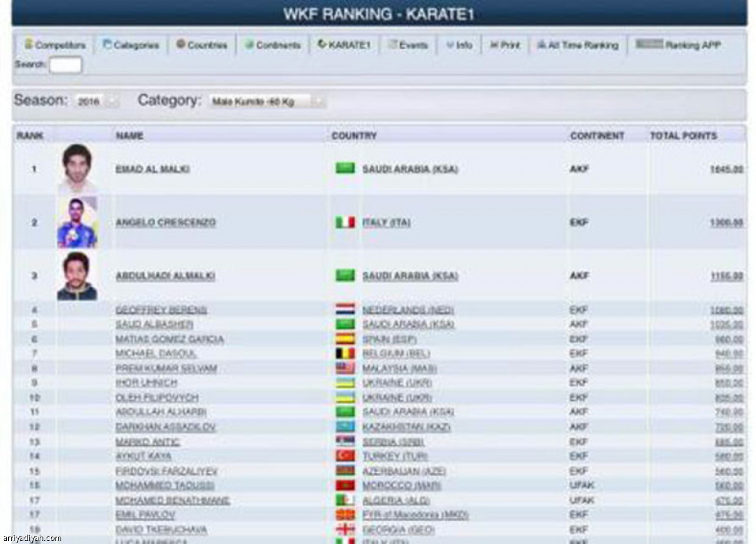Open the Season dropdown showing 2016
756x544 pixels.
(x=96, y=101)
